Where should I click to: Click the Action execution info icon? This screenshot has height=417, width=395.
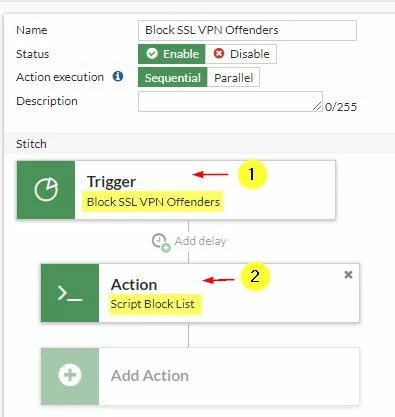pyautogui.click(x=118, y=77)
